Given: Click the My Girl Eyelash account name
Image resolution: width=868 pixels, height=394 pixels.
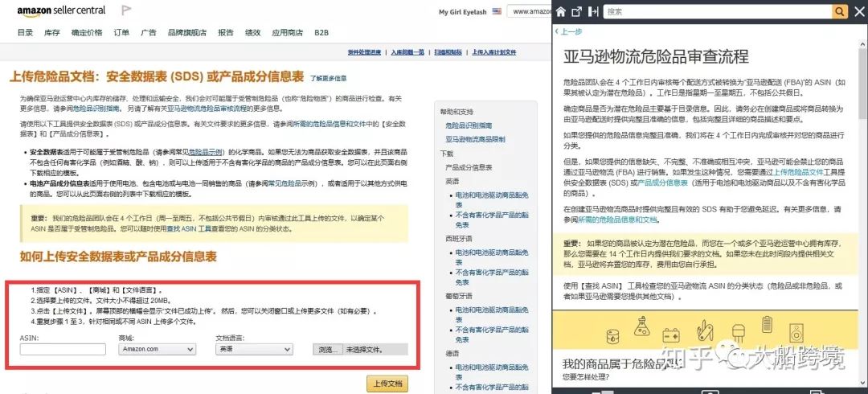Looking at the screenshot, I should coord(464,11).
